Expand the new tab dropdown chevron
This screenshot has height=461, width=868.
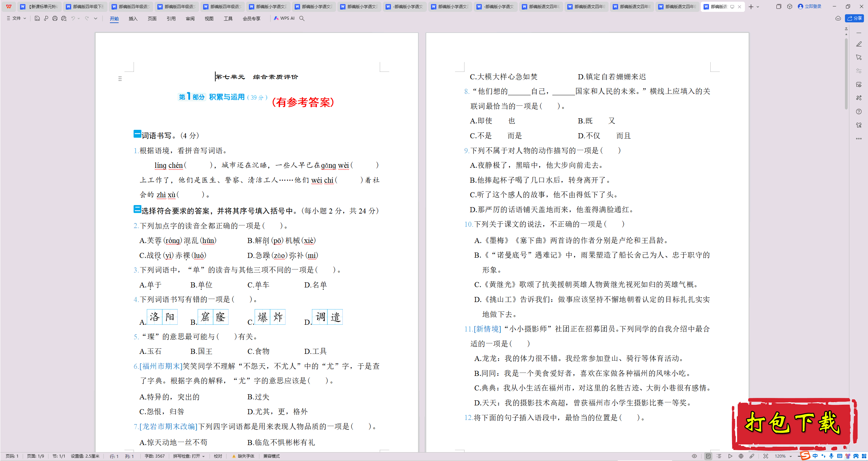758,7
